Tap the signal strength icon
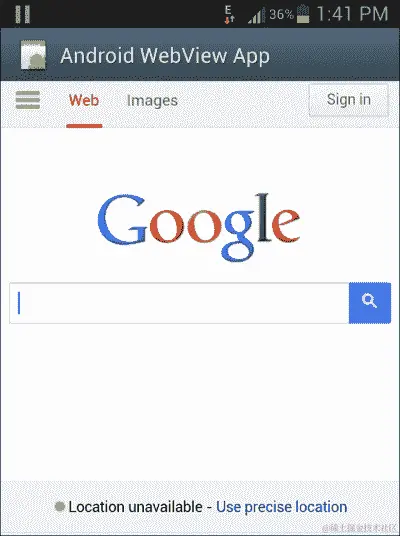Viewport: 400px width, 536px height. click(x=256, y=16)
